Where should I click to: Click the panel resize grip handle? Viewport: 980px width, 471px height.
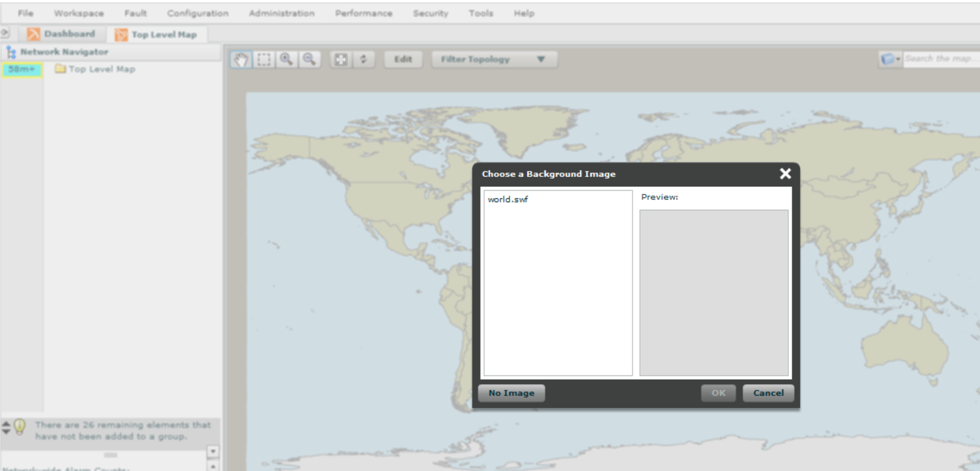pyautogui.click(x=110, y=455)
